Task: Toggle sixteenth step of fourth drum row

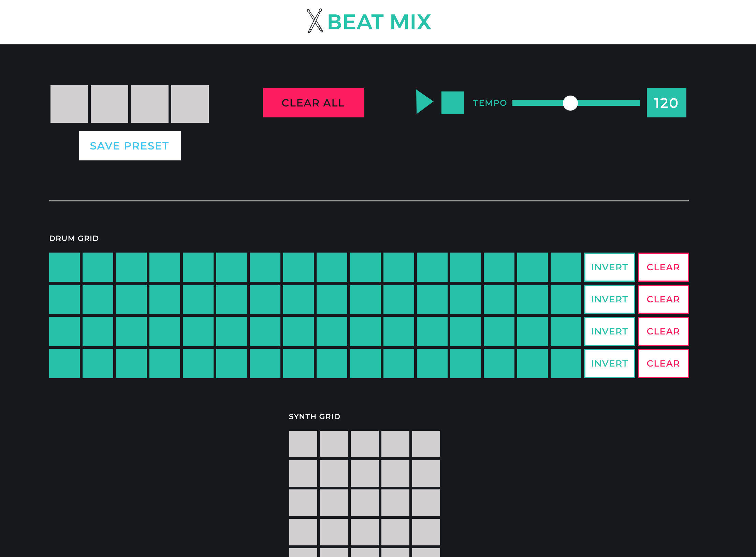Action: (x=566, y=363)
